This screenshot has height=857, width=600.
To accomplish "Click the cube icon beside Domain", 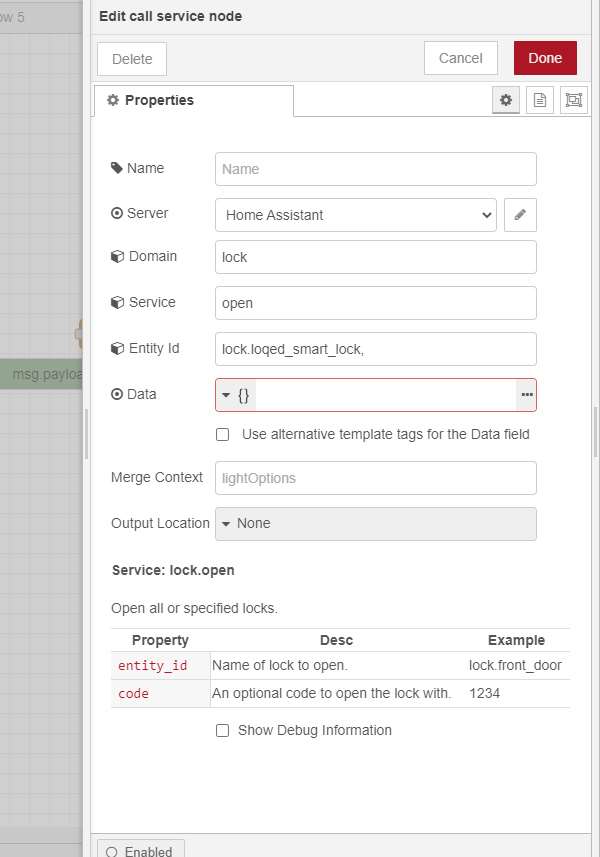I will 117,257.
